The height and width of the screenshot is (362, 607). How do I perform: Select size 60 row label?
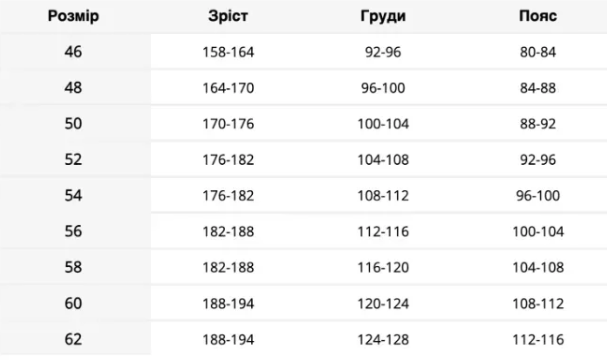coord(73,303)
